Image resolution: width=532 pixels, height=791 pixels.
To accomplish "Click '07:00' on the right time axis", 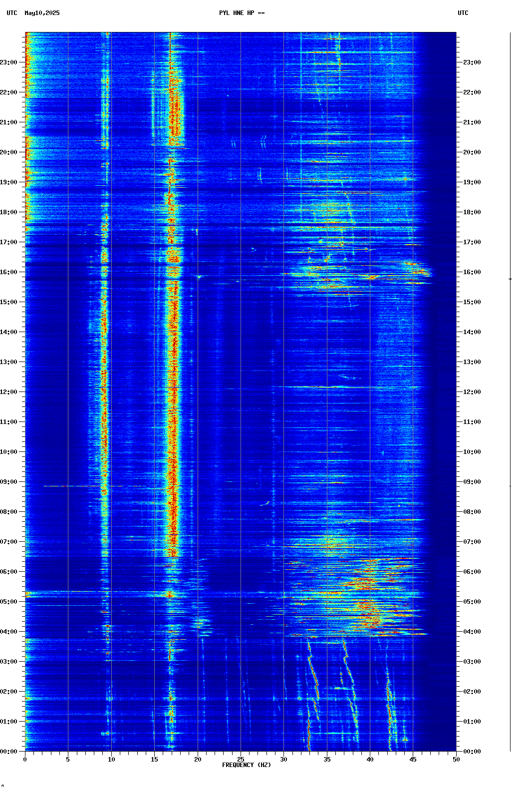I will (472, 542).
